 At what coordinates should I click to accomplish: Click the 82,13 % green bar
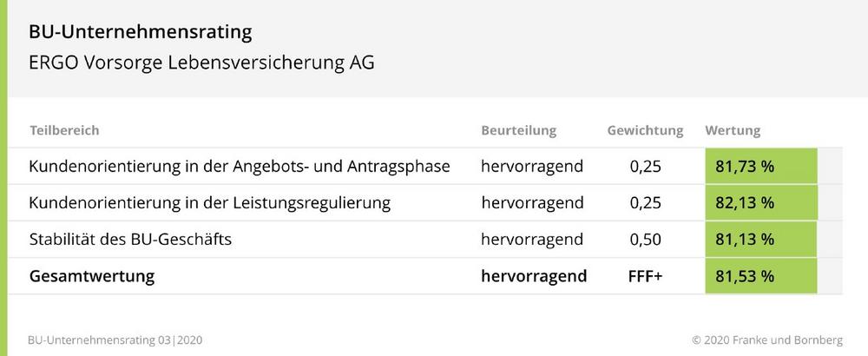(x=761, y=202)
